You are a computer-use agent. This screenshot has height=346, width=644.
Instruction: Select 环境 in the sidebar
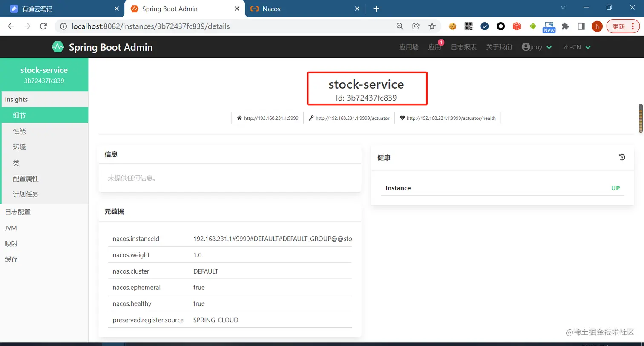tap(44, 147)
